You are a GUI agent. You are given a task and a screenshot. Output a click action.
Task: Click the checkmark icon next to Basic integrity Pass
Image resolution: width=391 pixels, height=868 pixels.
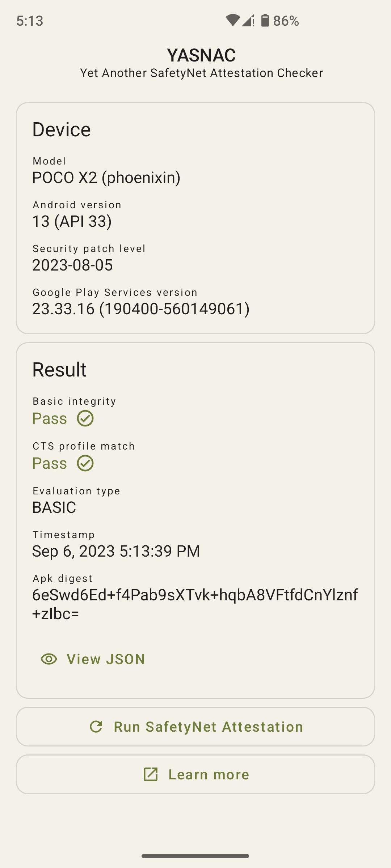coord(85,418)
